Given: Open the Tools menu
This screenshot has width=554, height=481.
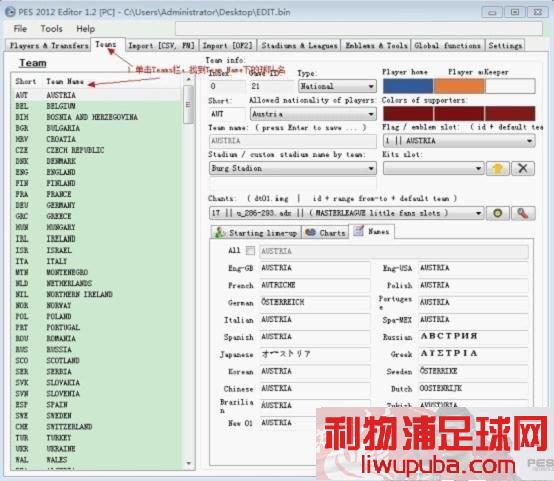Looking at the screenshot, I should point(52,29).
